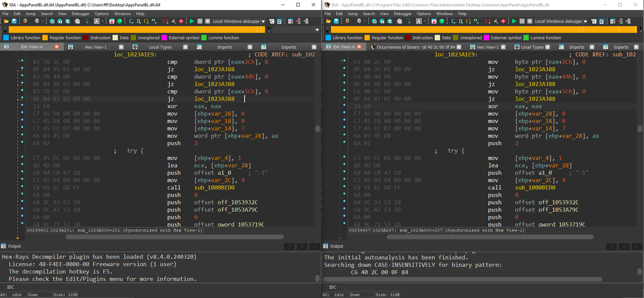Click the blue Library function swatch in the left window legend
The image size is (644, 298).
pos(6,38)
